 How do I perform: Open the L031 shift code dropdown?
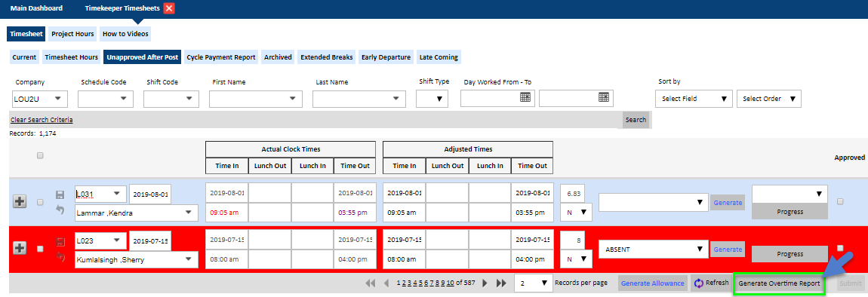tap(100, 194)
